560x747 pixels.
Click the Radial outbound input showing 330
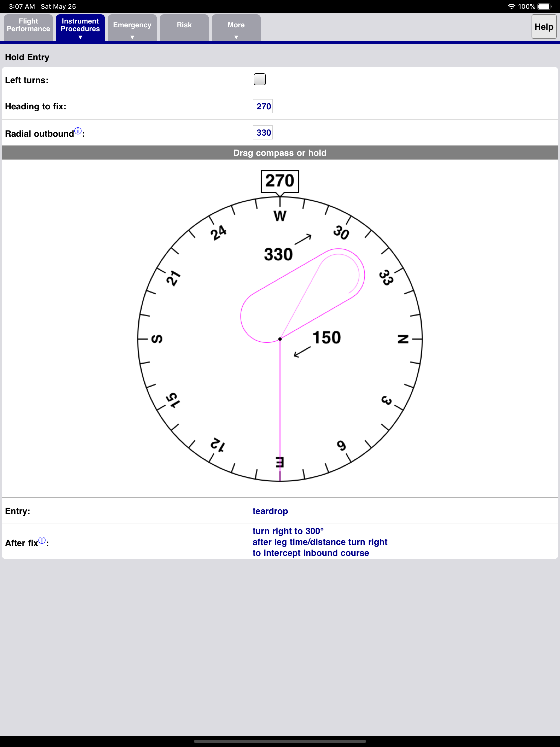262,132
